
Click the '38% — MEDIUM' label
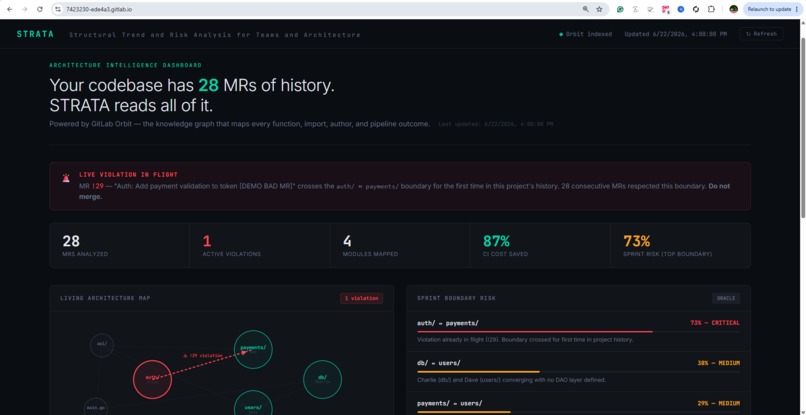coord(719,363)
